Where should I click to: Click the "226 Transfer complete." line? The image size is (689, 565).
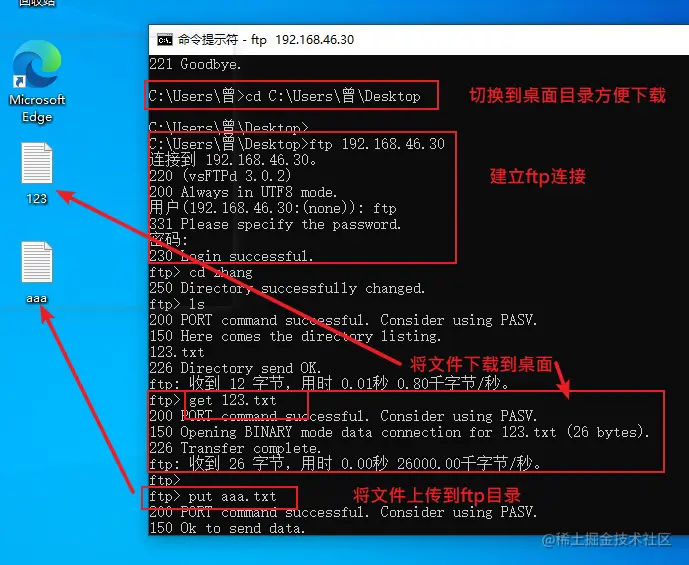235,448
